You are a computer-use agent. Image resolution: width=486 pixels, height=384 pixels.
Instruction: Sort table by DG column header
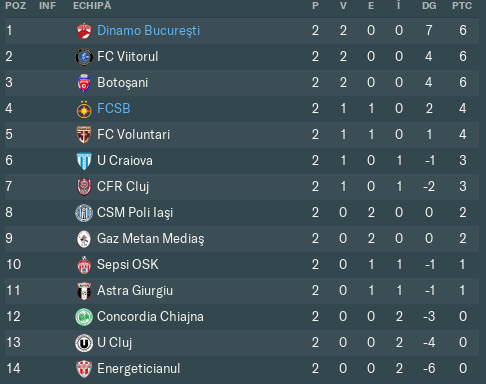429,6
